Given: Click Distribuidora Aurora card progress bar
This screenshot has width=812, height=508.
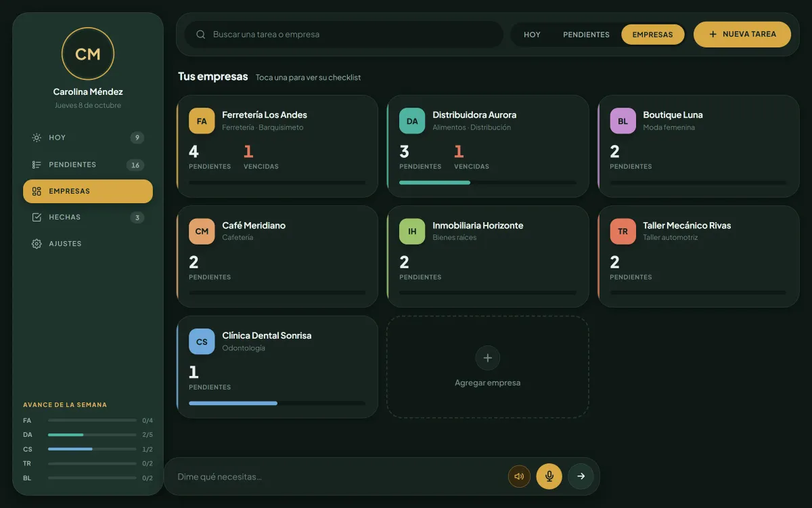Looking at the screenshot, I should coord(488,182).
